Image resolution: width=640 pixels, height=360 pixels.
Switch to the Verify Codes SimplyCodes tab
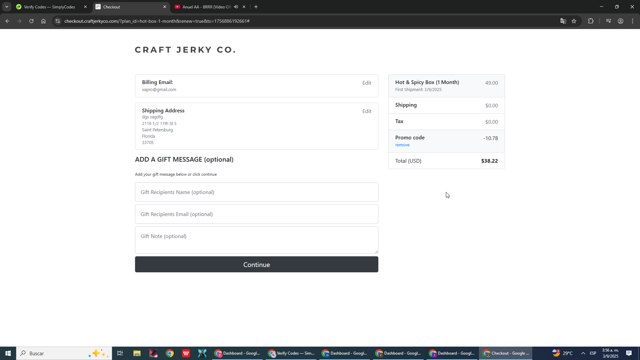(x=49, y=7)
